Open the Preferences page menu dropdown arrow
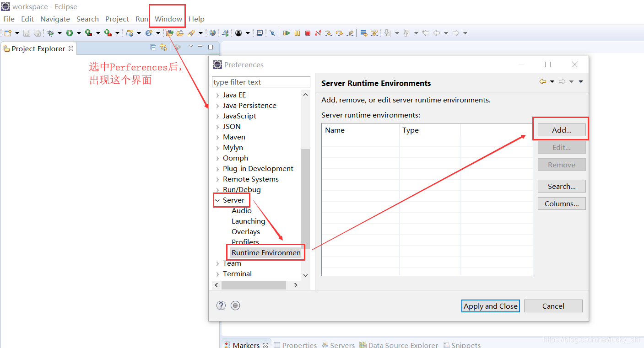The width and height of the screenshot is (644, 348). click(581, 81)
